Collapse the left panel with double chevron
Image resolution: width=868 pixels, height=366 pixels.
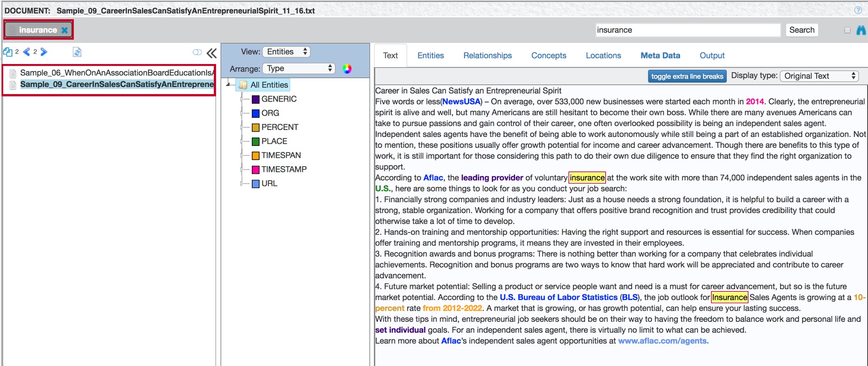pyautogui.click(x=212, y=53)
